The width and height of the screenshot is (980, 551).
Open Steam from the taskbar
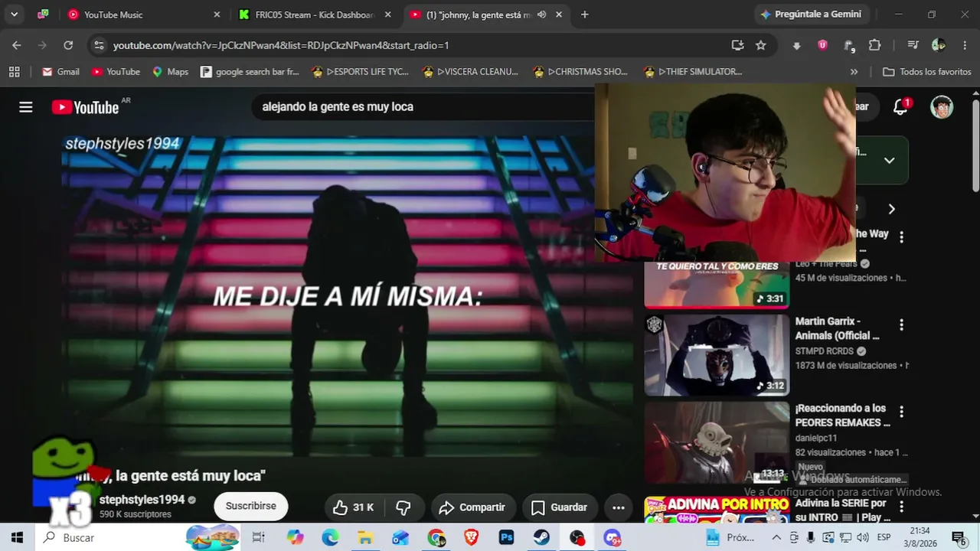541,538
